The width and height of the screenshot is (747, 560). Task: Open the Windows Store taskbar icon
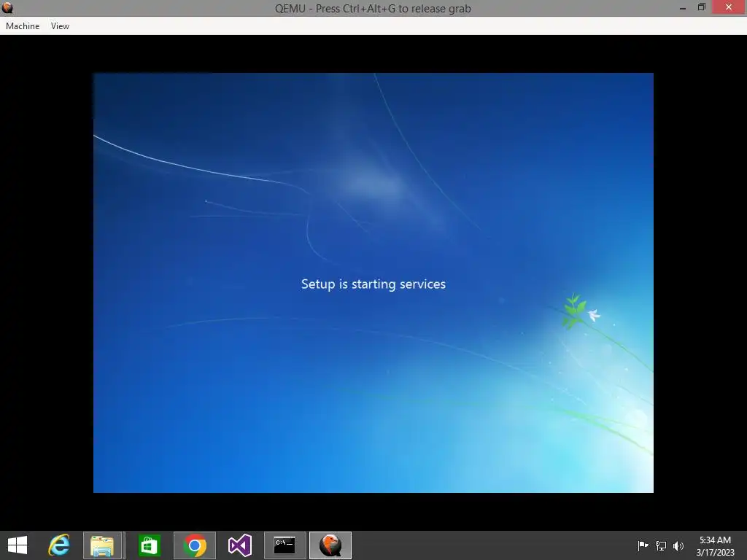[149, 545]
